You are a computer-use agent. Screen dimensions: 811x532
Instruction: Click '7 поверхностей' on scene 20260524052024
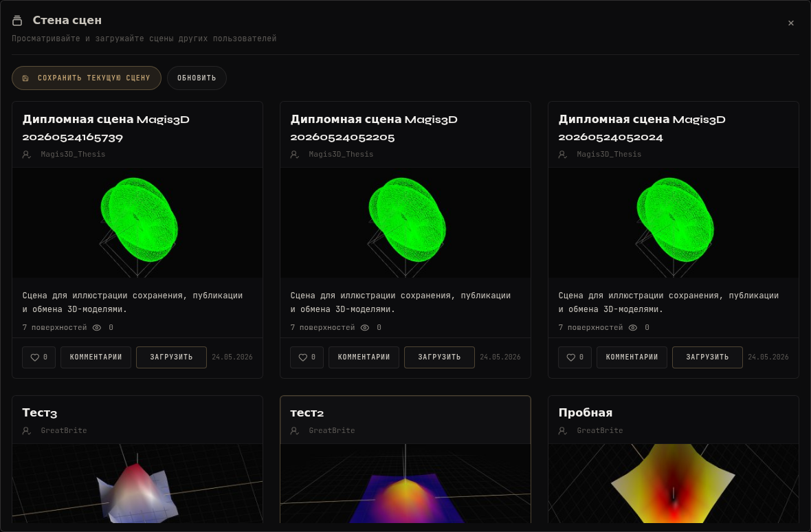[590, 328]
